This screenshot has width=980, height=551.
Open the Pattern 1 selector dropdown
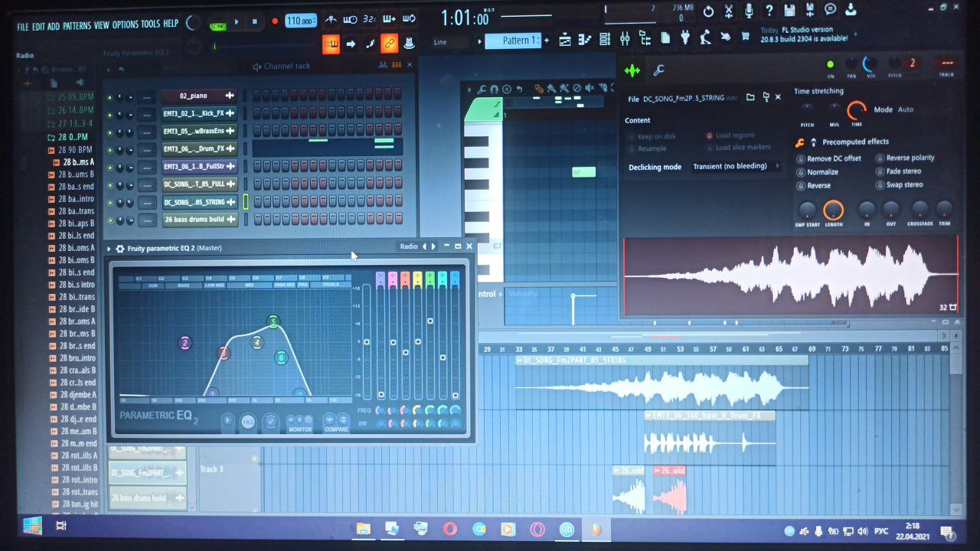pos(513,41)
